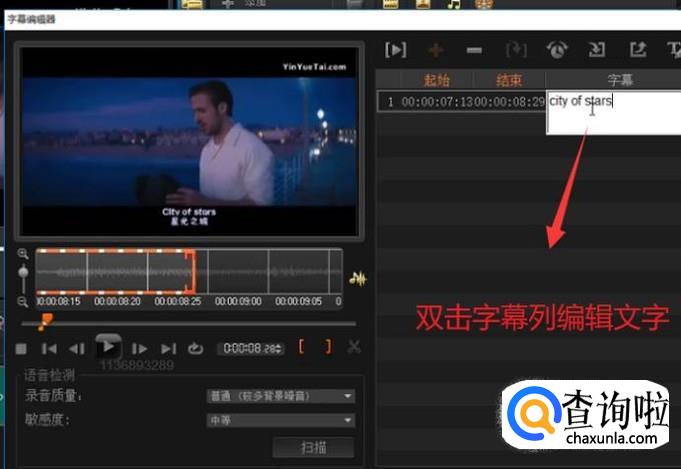Screen dimensions: 681x469
Task: Open the sensitivity dropdown
Action: pyautogui.click(x=281, y=420)
